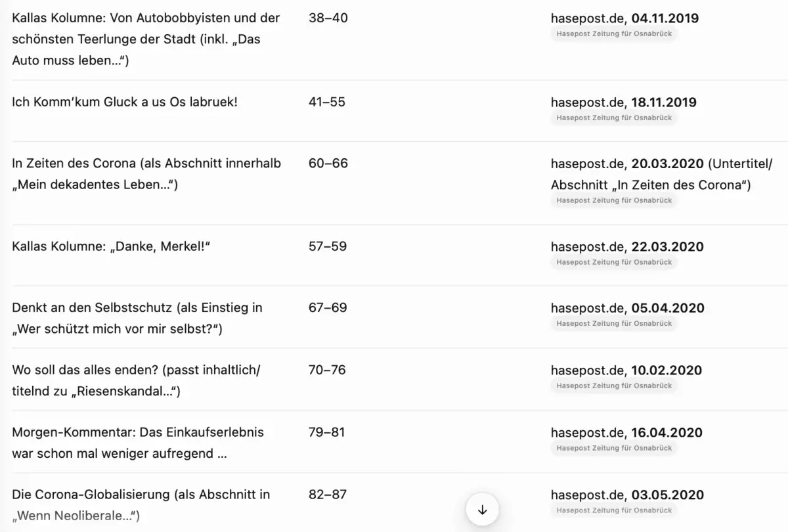The height and width of the screenshot is (532, 788).
Task: Select the page range 60–66
Action: click(x=328, y=164)
